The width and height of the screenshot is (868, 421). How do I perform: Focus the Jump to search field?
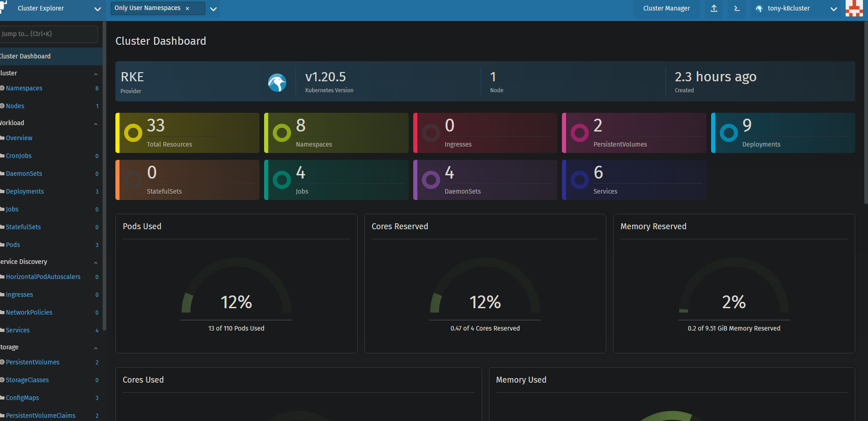click(x=48, y=34)
